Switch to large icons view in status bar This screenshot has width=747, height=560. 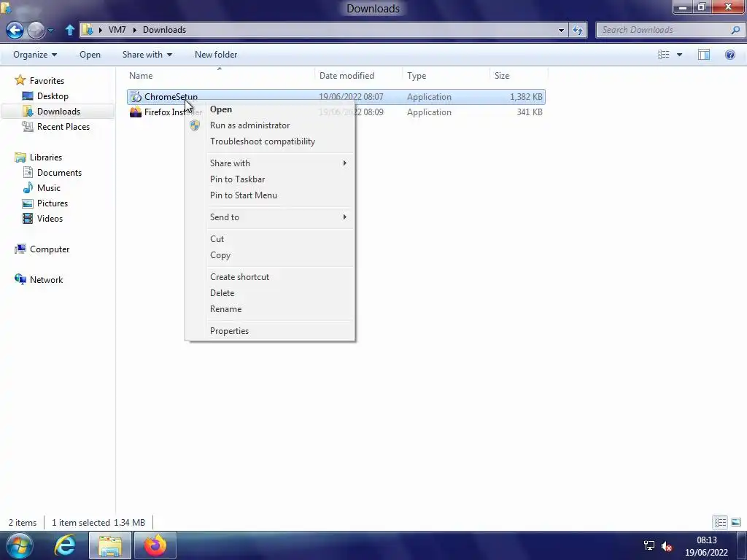[x=735, y=522]
